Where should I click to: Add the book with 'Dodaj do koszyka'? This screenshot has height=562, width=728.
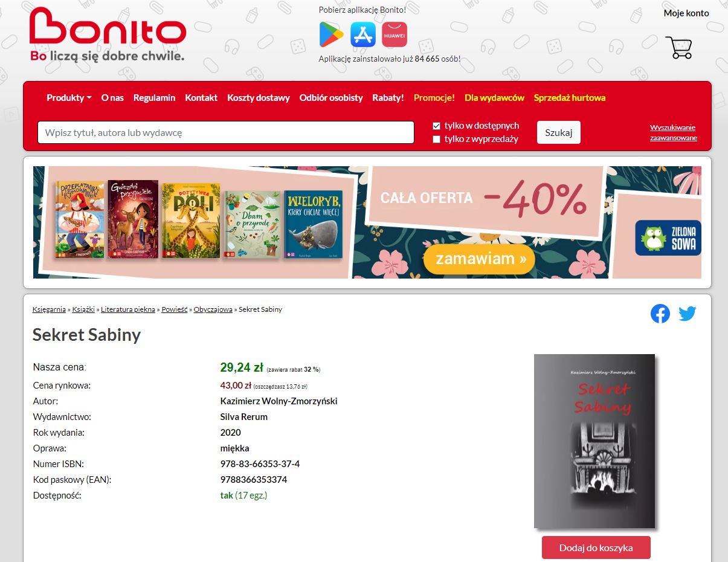596,547
